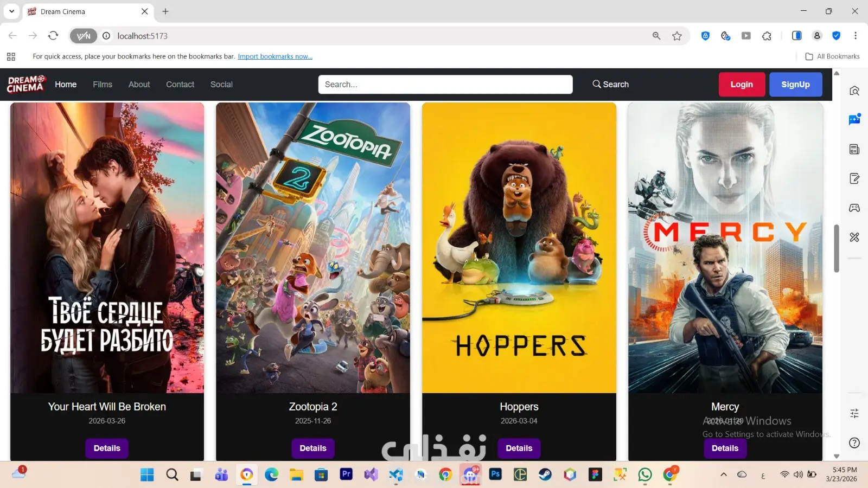
Task: Open the All Bookmarks folder
Action: point(833,56)
